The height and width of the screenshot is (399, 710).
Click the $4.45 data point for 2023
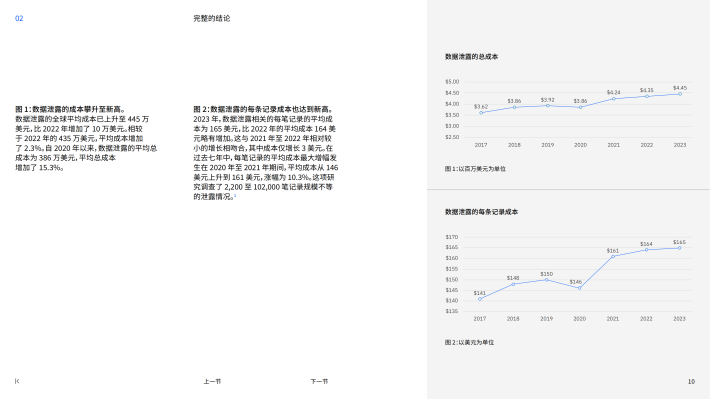(x=680, y=94)
